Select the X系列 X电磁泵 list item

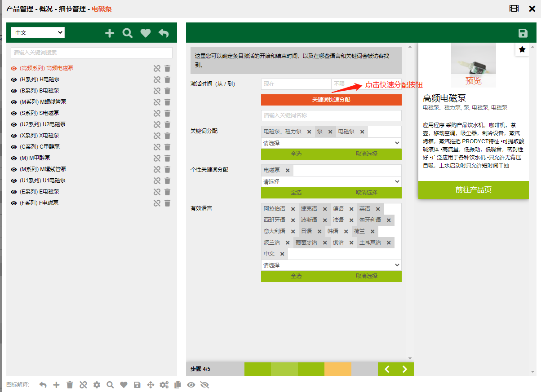40,136
